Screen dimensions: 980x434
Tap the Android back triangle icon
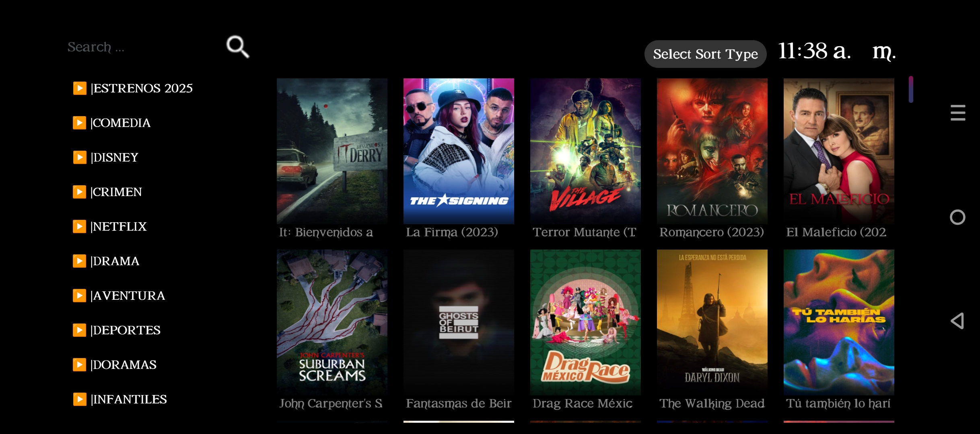click(x=957, y=321)
